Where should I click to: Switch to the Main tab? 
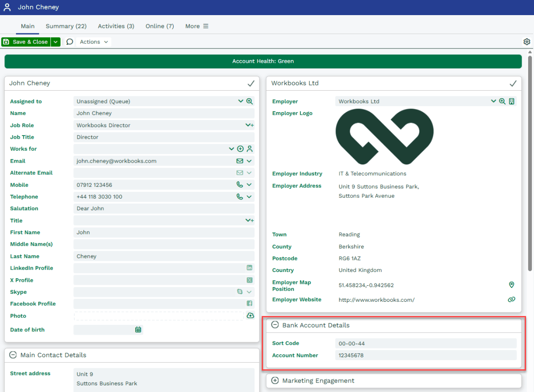(28, 26)
